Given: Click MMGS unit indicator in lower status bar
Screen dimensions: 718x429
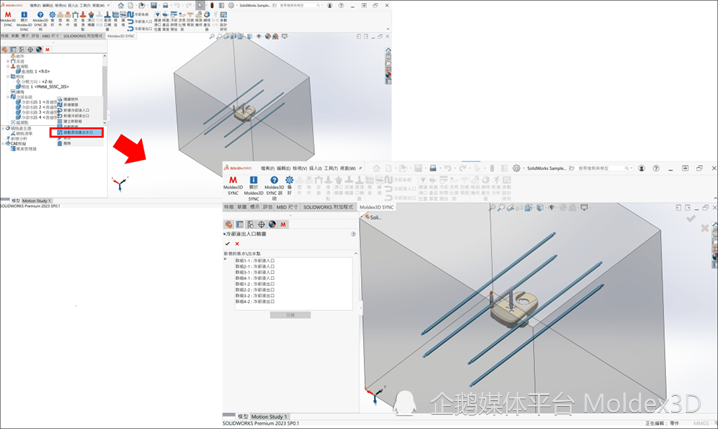Looking at the screenshot, I should coord(700,424).
